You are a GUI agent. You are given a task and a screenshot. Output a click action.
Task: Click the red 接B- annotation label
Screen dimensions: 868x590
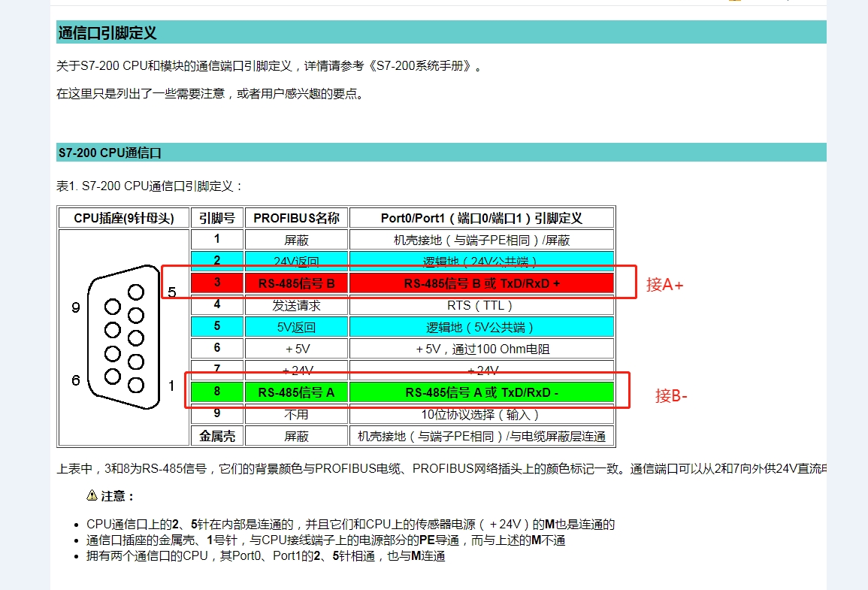[x=671, y=396]
